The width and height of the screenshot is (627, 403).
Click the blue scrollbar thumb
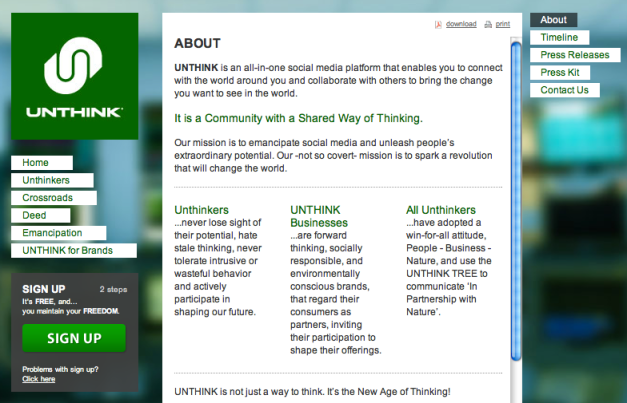[516, 201]
